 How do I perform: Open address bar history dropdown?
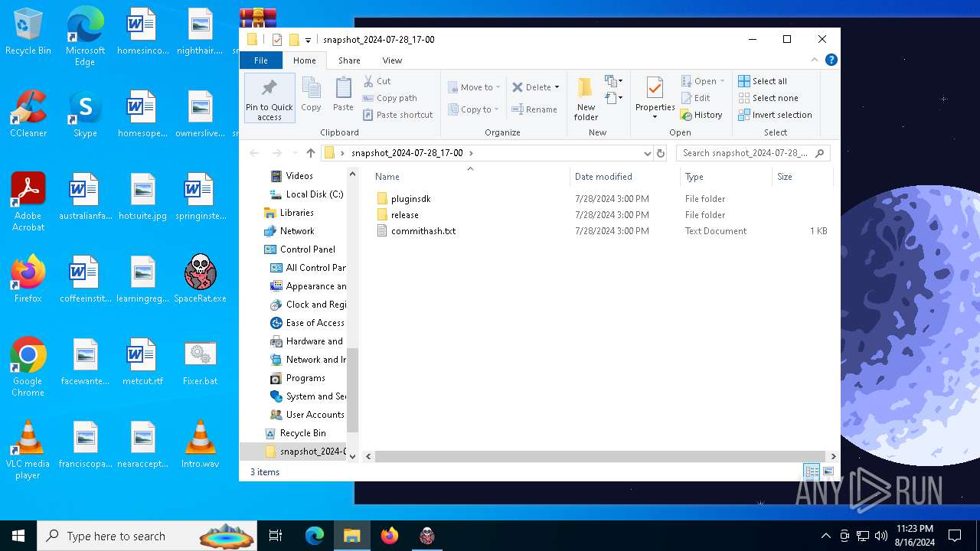tap(647, 153)
